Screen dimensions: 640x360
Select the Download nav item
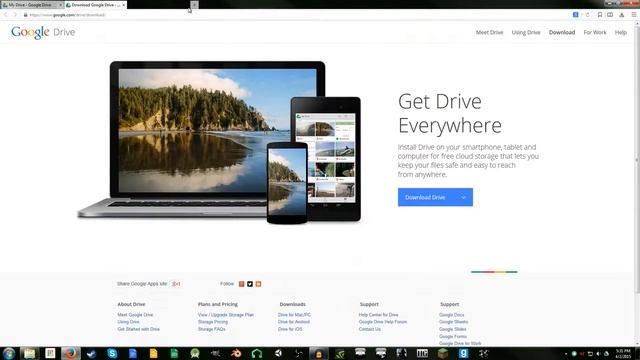click(562, 32)
